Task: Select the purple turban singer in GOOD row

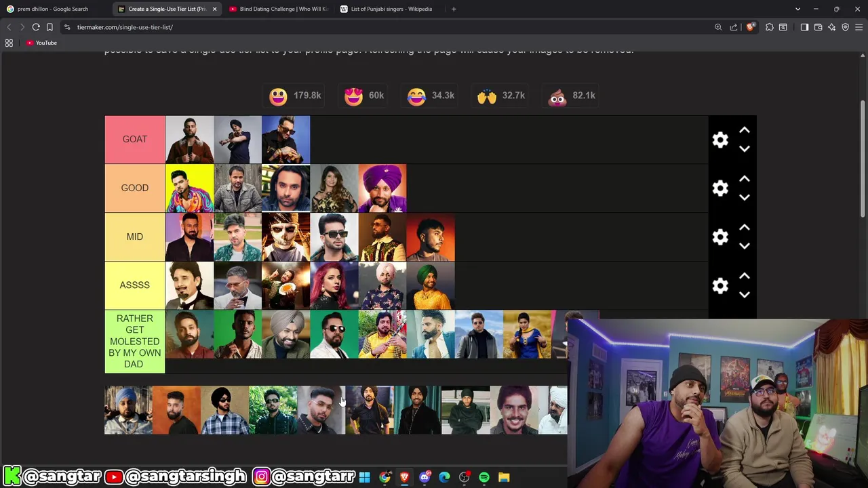Action: [382, 188]
